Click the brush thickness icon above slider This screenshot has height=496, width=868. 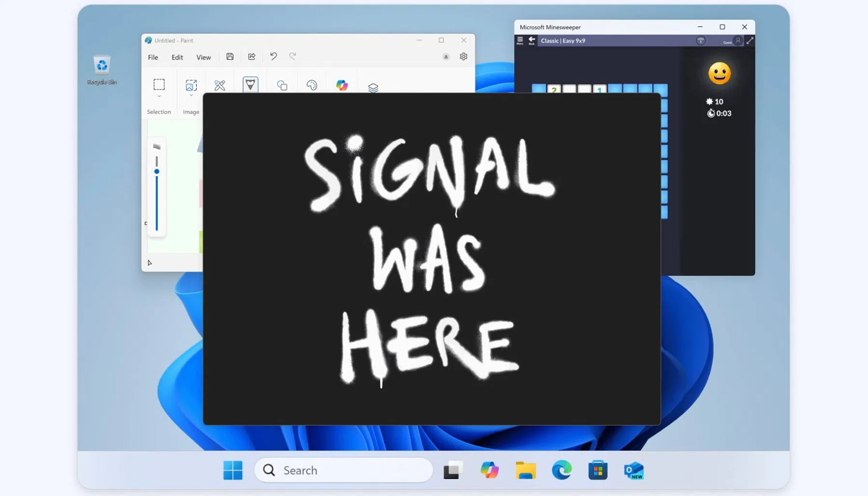tap(157, 147)
